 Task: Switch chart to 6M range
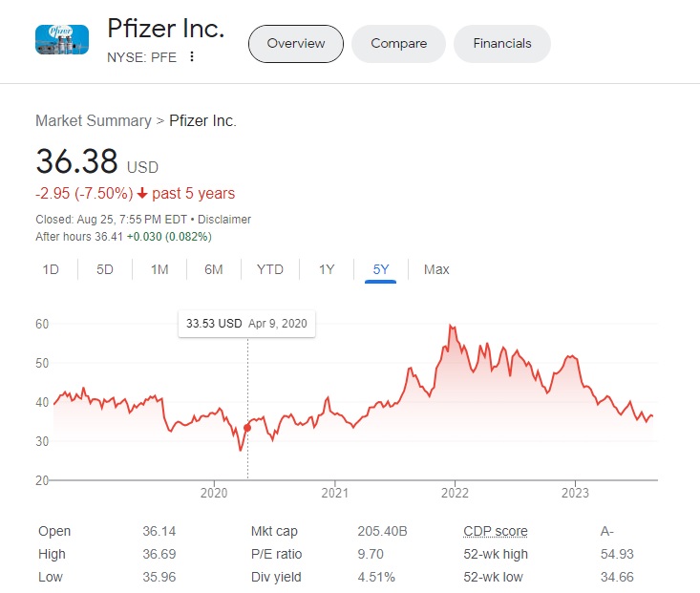pyautogui.click(x=213, y=269)
